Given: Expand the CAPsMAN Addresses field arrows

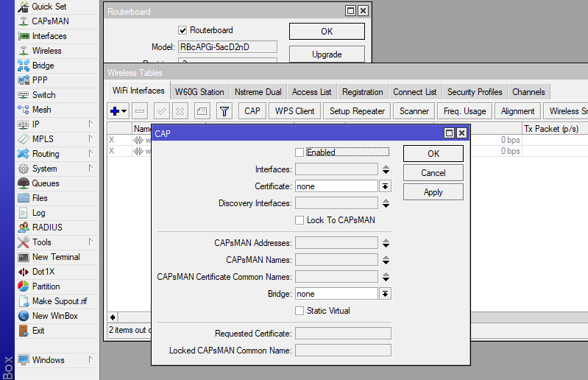Looking at the screenshot, I should click(x=386, y=243).
